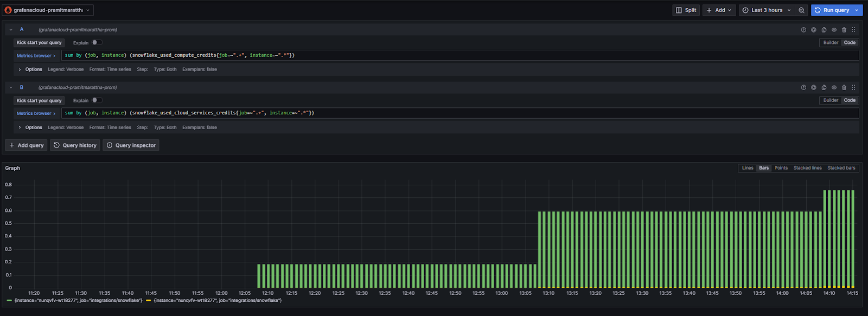Delete query A

[x=844, y=30]
